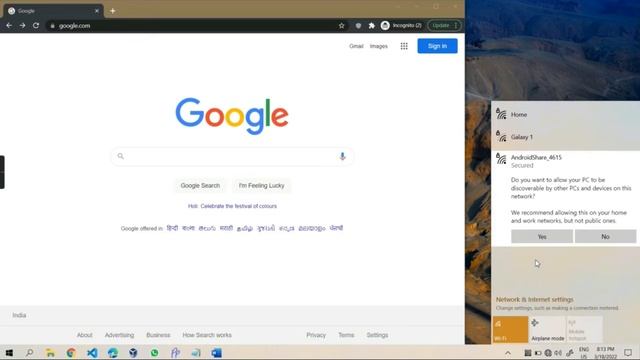
Task: Click the network globe tray icon
Action: (x=548, y=353)
